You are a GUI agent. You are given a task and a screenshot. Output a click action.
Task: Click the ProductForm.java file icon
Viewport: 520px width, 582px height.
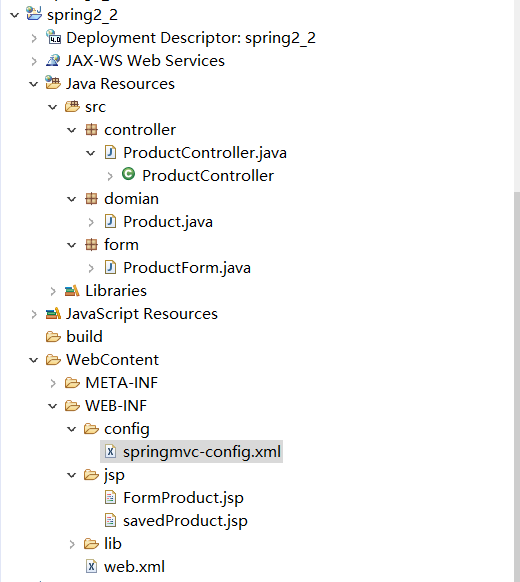110,268
